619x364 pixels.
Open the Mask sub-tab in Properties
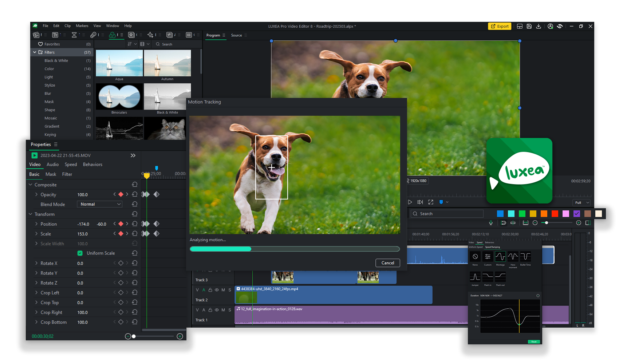pyautogui.click(x=51, y=174)
